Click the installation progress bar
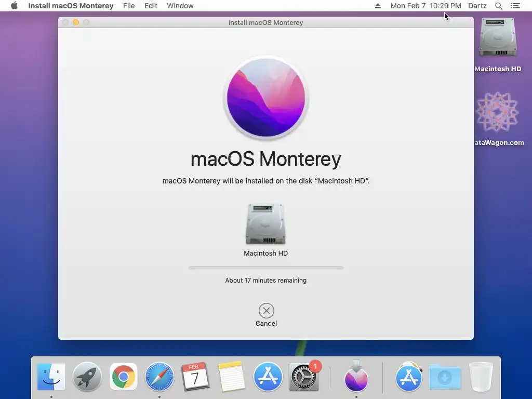 click(x=266, y=268)
